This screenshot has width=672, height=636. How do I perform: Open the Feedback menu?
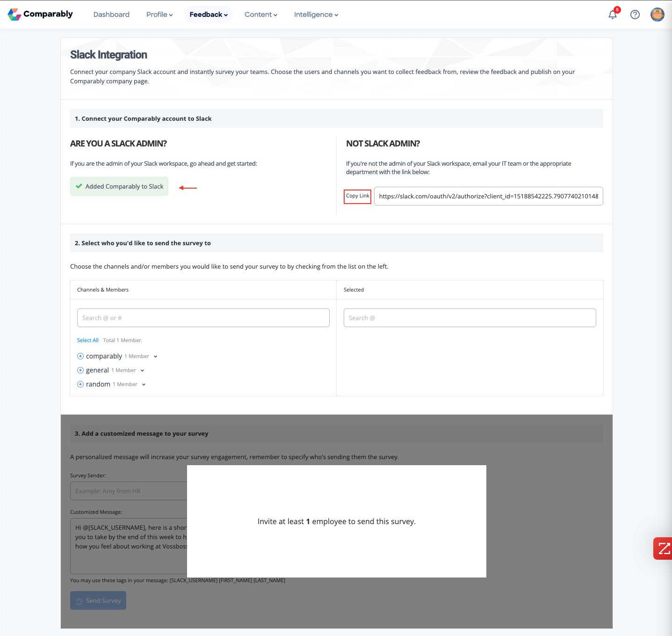click(x=209, y=15)
